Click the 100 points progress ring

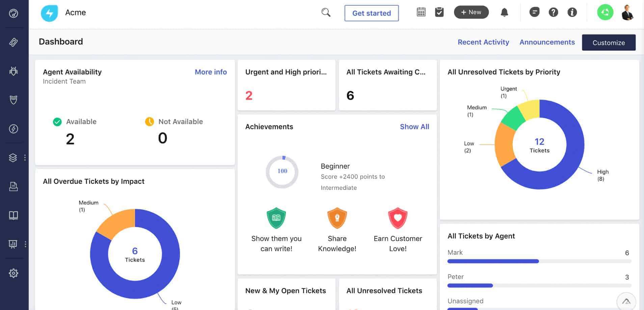(x=282, y=172)
